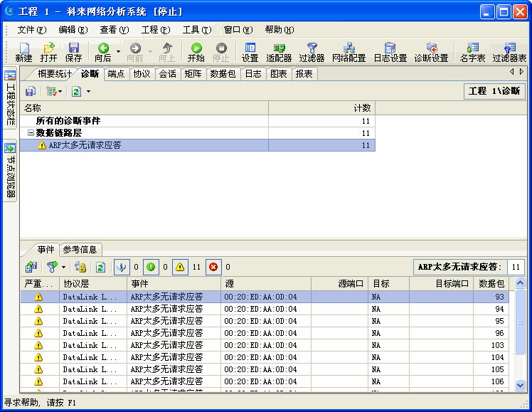
Task: Switch to the 会话 tab
Action: 168,73
